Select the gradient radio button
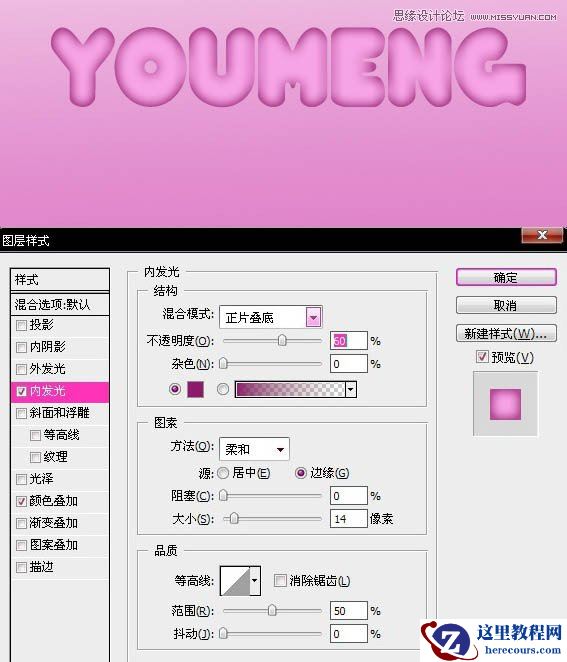 point(223,389)
